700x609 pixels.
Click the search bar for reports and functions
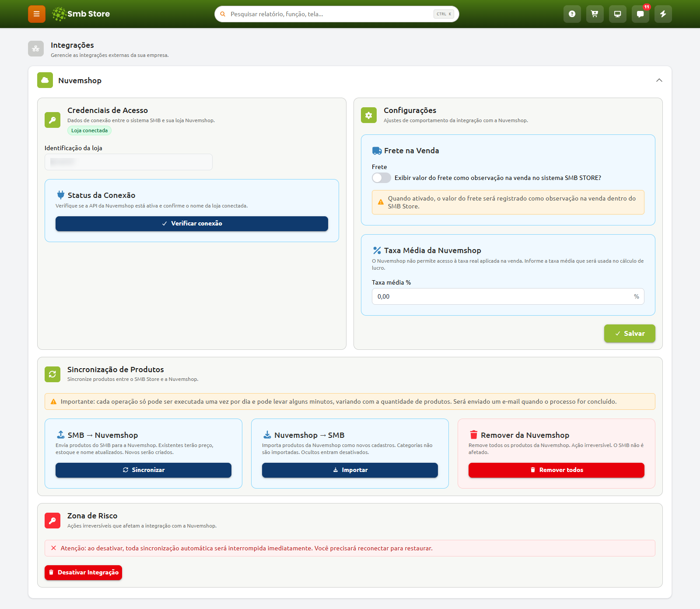pyautogui.click(x=337, y=14)
